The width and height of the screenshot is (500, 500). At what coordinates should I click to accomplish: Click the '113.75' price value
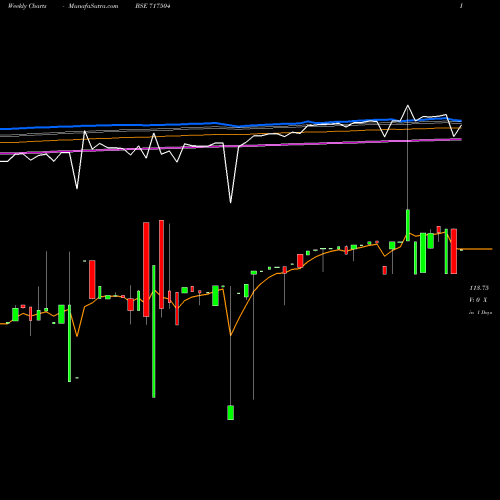tap(479, 288)
